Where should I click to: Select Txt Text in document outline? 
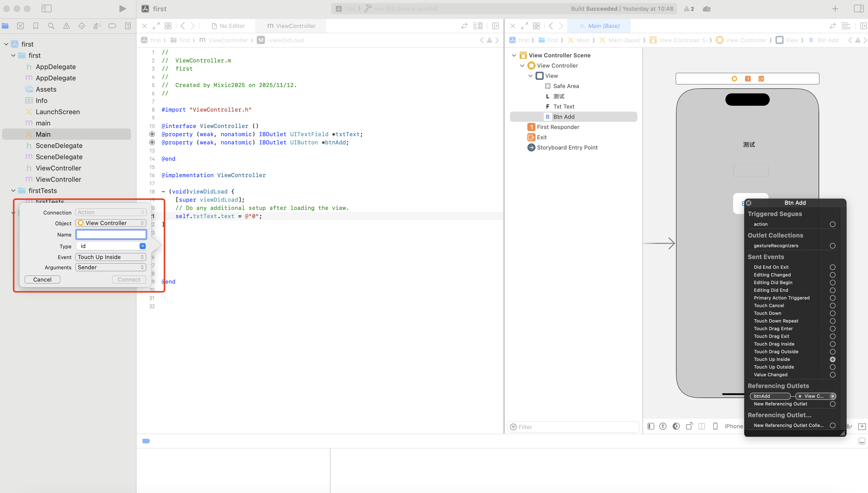coord(564,106)
